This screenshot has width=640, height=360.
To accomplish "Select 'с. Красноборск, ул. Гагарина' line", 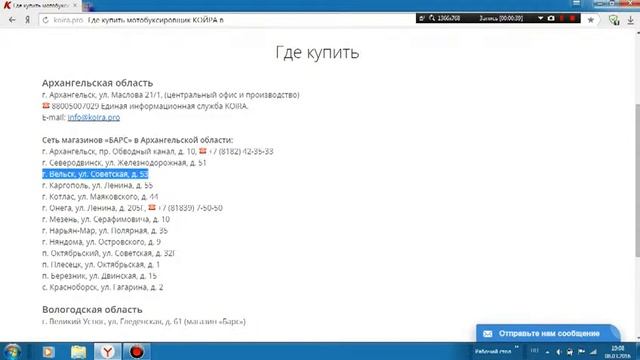I will coord(102,287).
